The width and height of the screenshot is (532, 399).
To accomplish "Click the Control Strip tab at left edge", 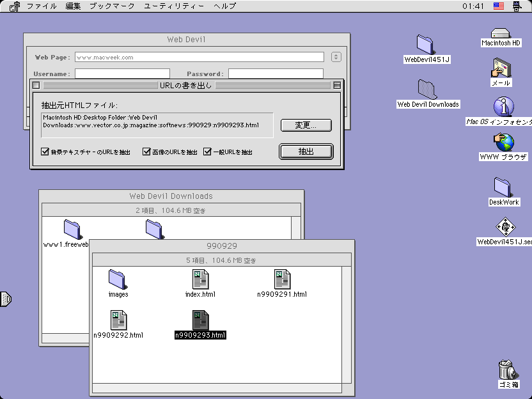I will point(6,299).
